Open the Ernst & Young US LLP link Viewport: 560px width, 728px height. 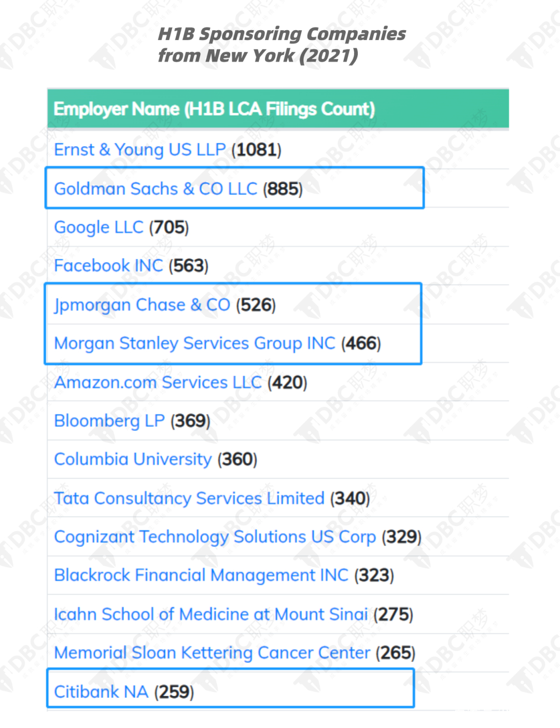point(140,150)
